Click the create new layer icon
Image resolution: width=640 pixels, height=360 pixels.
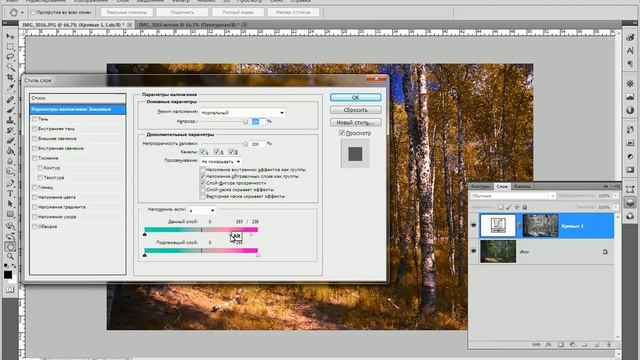pyautogui.click(x=596, y=344)
